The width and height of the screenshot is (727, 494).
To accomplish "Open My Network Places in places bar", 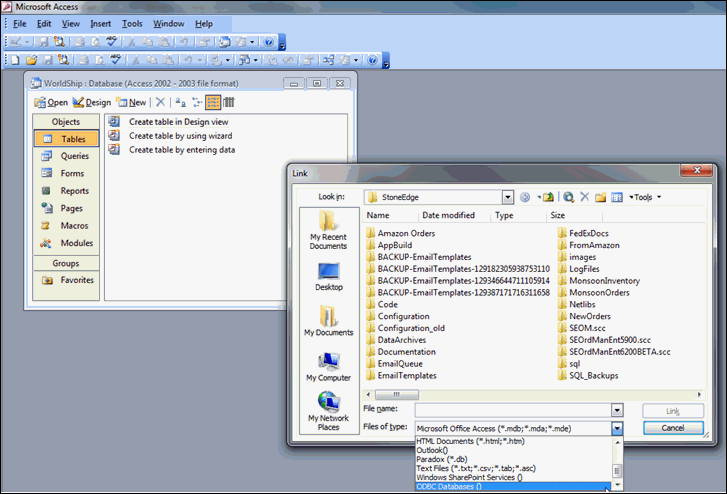I will pyautogui.click(x=328, y=411).
